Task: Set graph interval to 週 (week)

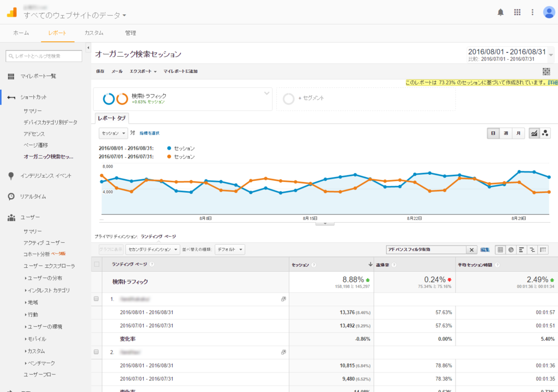Action: [x=506, y=133]
